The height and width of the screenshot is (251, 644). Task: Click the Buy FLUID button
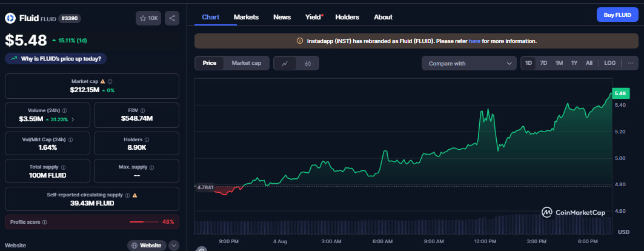coord(617,15)
